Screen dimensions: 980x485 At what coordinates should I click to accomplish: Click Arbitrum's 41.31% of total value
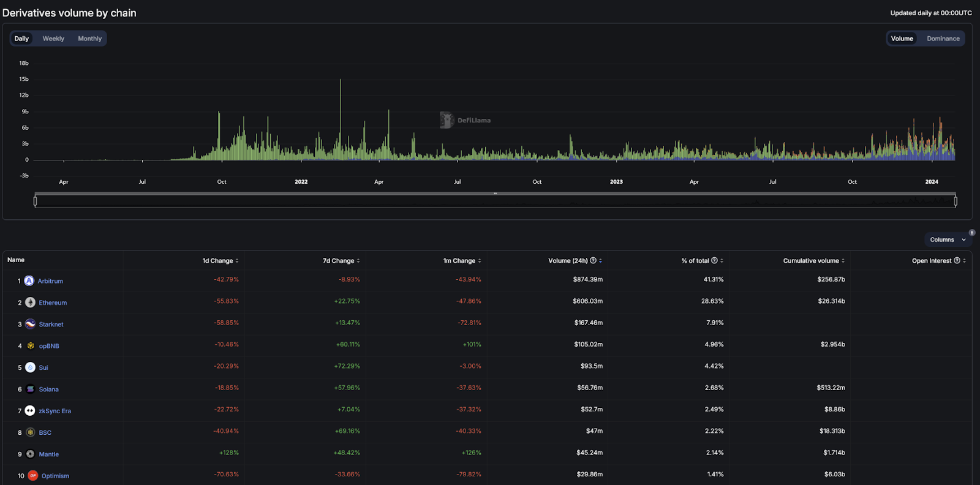(714, 279)
